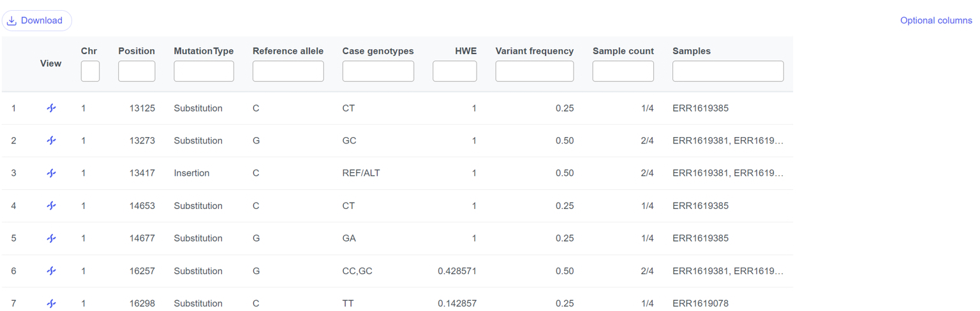Open view icon for position 14653 row
This screenshot has width=980, height=311.
[51, 206]
